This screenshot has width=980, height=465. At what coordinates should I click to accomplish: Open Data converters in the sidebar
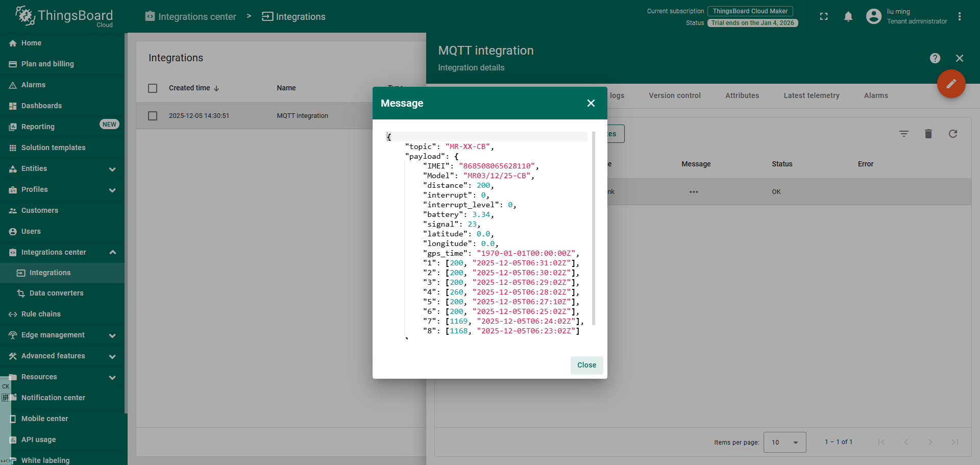tap(62, 293)
